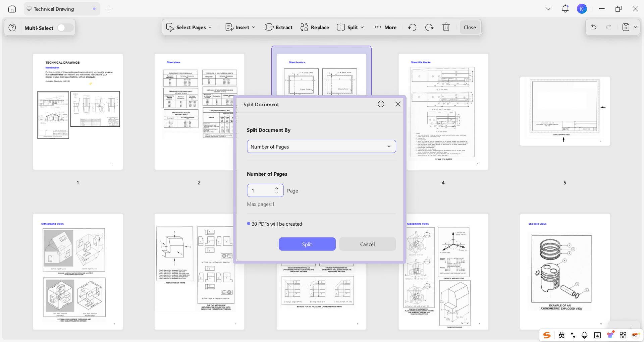Toggle the Multi-Select switch

pos(65,28)
